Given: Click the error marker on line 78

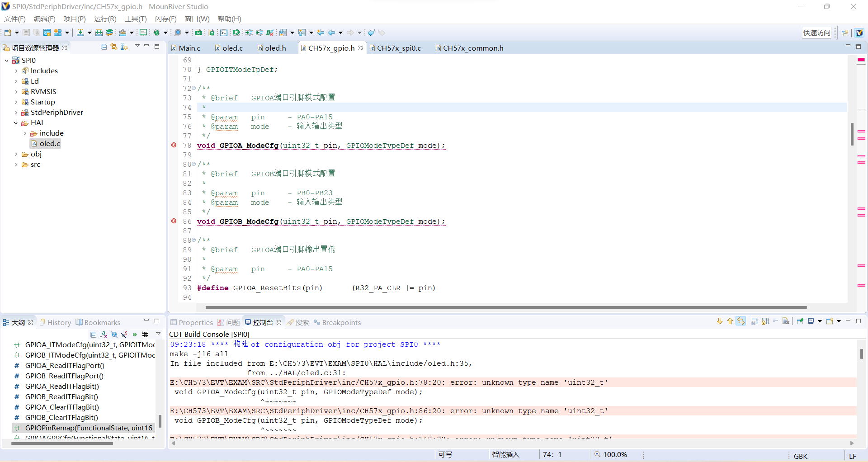Looking at the screenshot, I should [x=174, y=145].
